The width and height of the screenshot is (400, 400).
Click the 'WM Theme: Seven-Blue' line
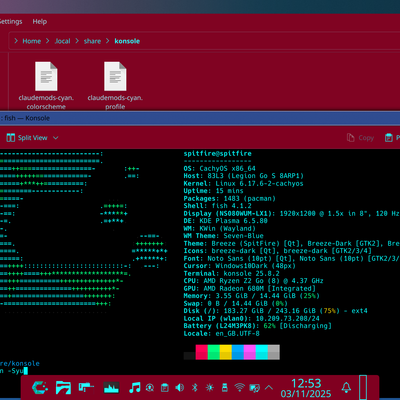[x=223, y=236]
